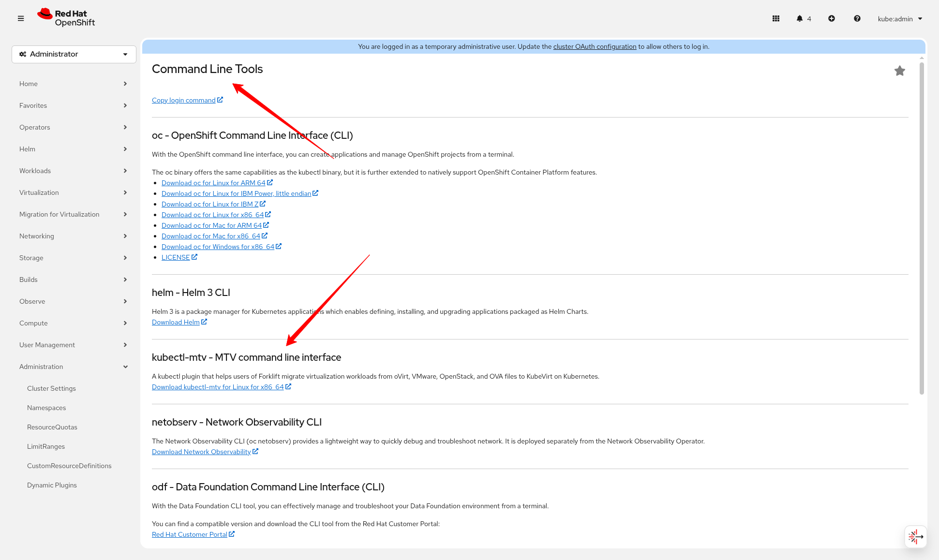Open the notifications bell
Screen dimensions: 939x560
[x=800, y=18]
